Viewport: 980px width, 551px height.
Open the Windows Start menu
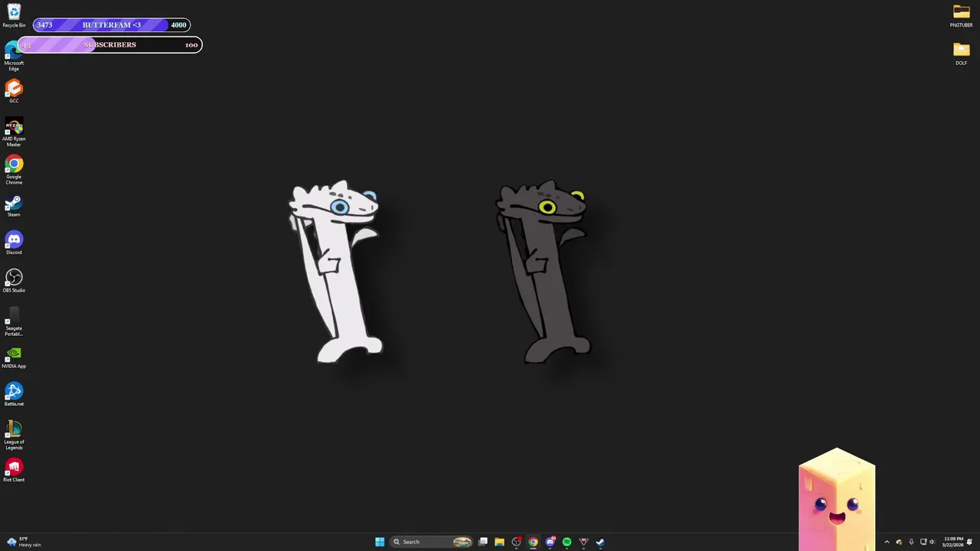click(x=380, y=542)
